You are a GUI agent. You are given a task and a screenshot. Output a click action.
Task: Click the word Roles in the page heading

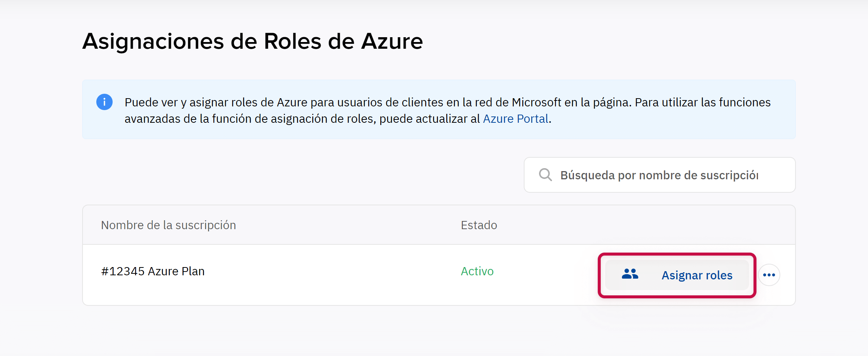(292, 41)
